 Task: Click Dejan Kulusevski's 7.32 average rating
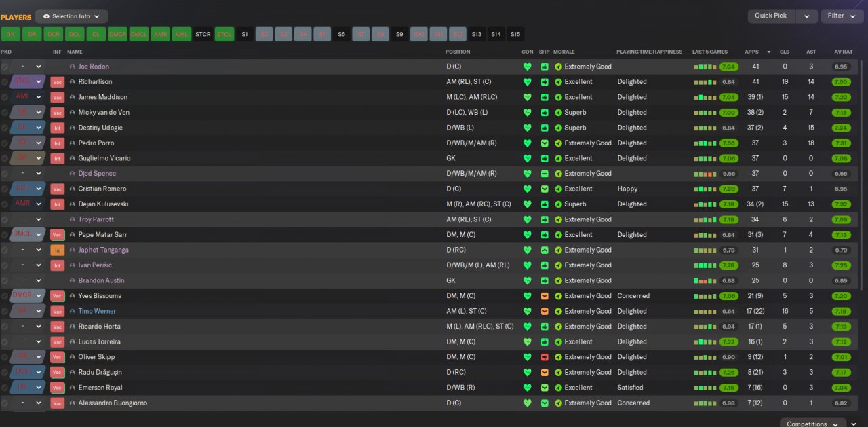pos(842,204)
